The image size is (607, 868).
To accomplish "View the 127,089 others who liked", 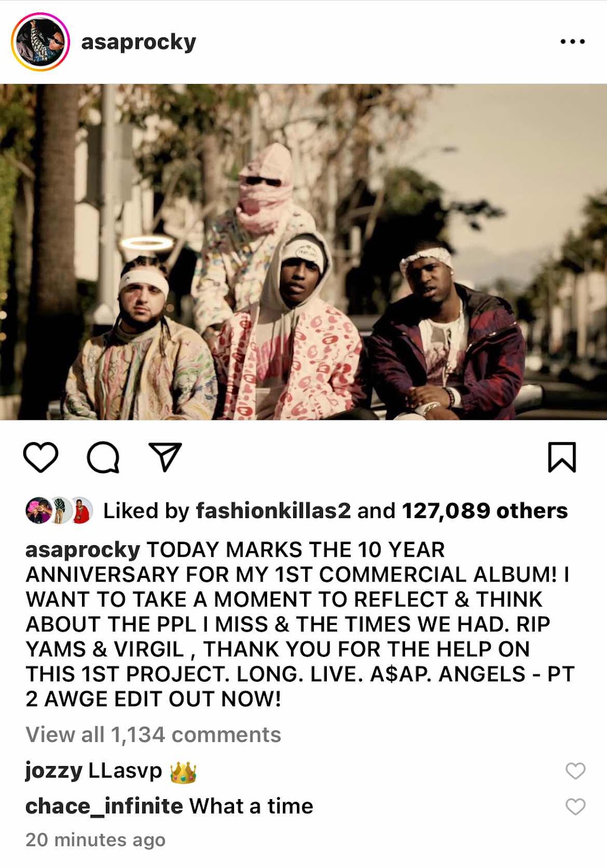I will [484, 510].
